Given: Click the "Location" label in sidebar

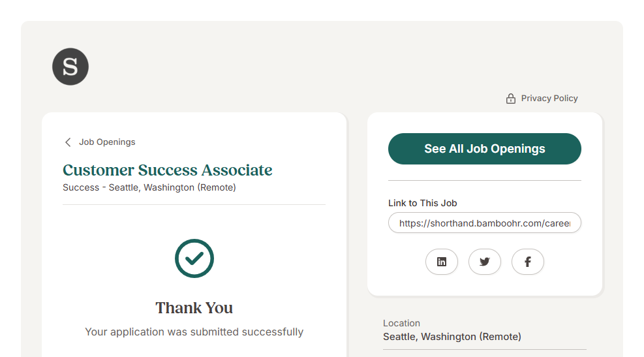Looking at the screenshot, I should 401,323.
